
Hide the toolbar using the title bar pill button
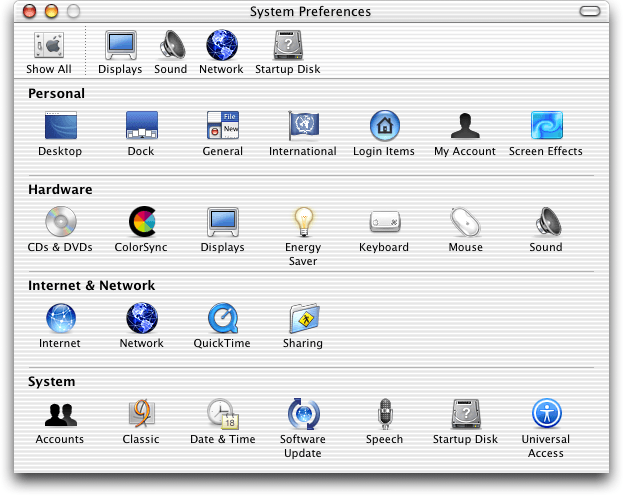tap(593, 12)
